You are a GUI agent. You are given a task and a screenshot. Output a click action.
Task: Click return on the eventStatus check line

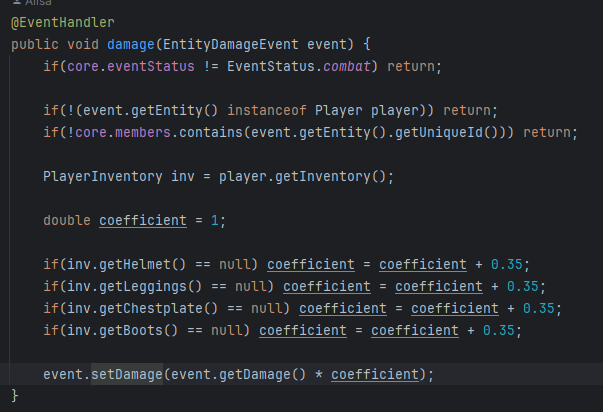[x=411, y=67]
